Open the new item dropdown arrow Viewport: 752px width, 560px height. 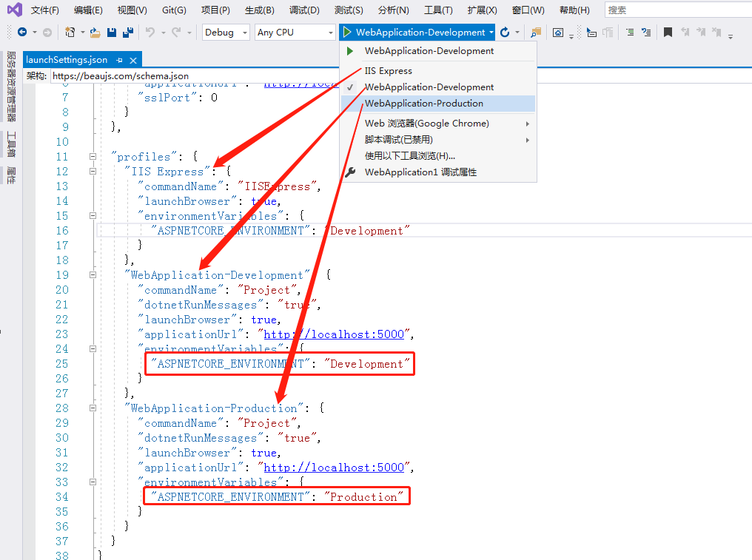(82, 32)
